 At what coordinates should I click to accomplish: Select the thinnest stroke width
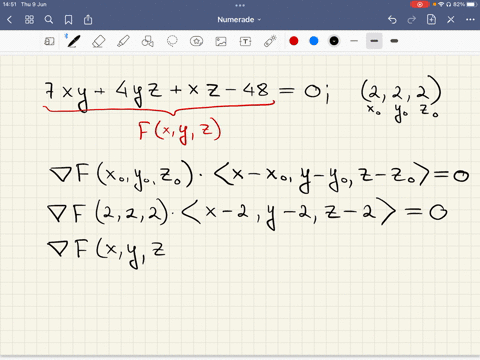click(x=354, y=41)
